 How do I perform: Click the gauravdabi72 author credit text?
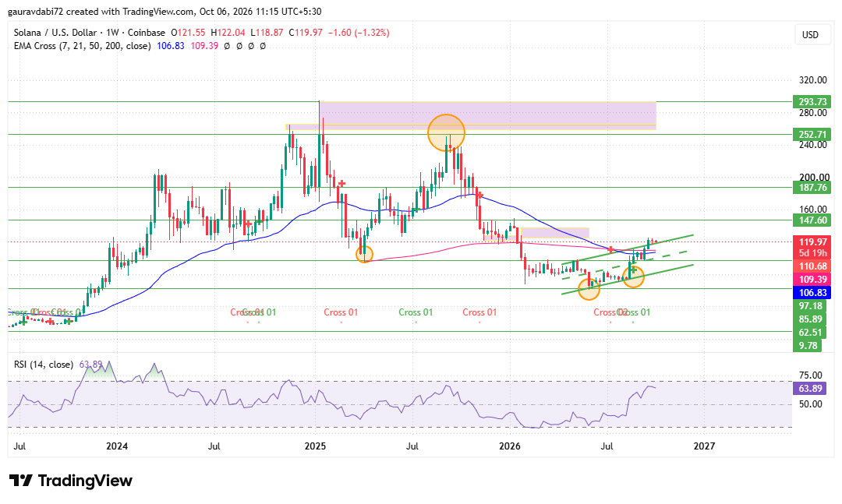(34, 11)
